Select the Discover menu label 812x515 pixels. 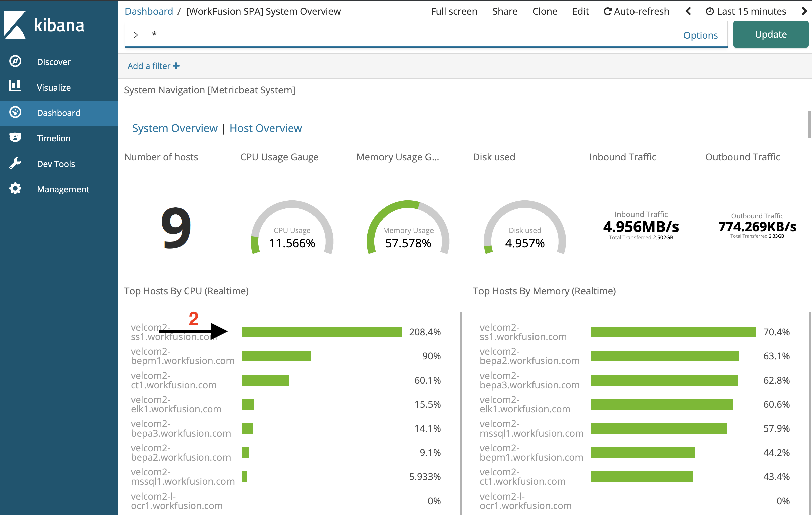pos(54,62)
